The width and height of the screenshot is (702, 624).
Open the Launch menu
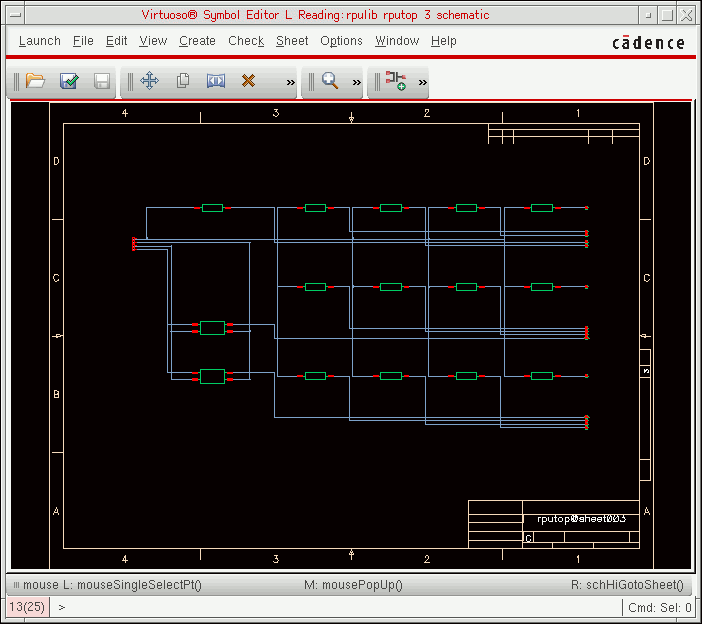point(40,41)
